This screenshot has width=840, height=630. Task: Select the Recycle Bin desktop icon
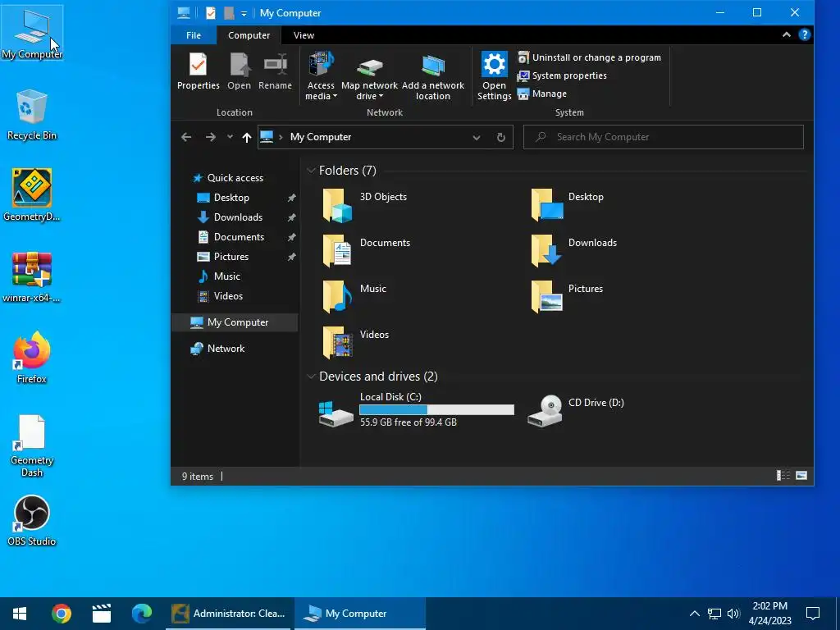point(32,115)
